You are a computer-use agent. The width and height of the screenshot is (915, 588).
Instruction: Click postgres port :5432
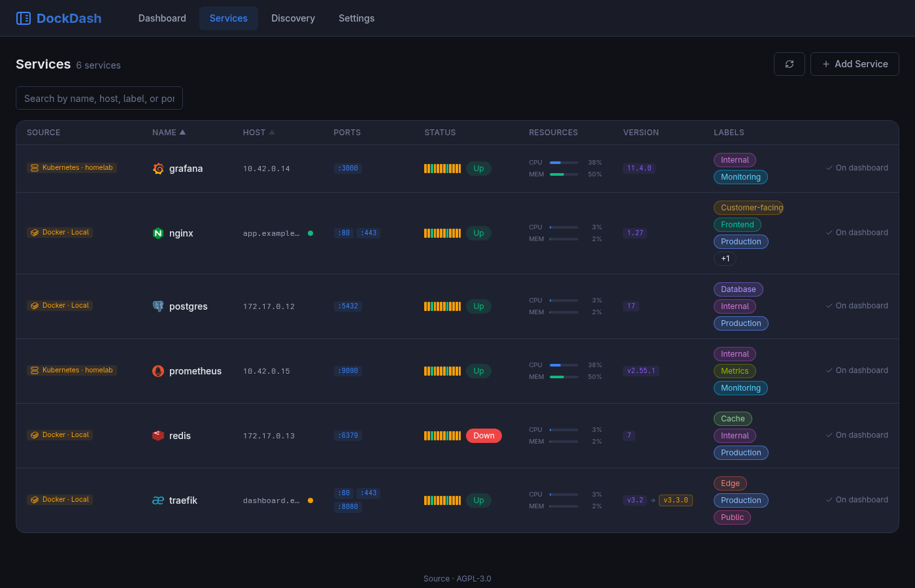tap(348, 306)
